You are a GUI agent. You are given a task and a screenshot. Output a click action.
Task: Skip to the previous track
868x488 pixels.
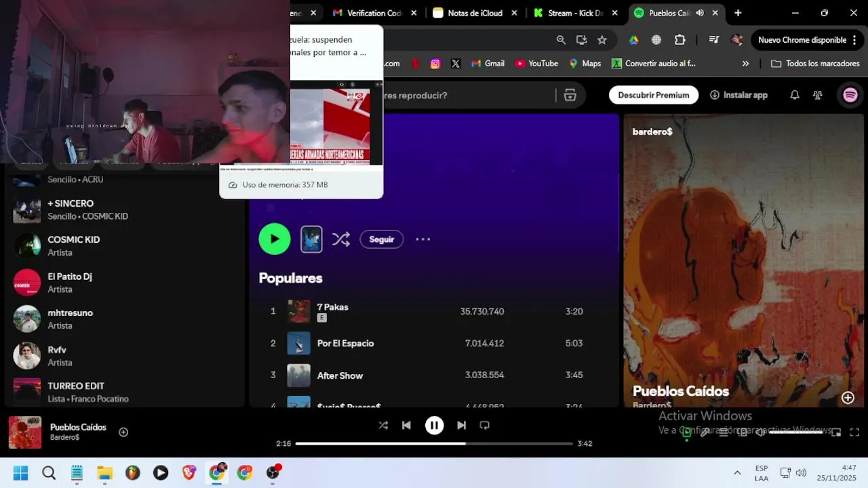pos(406,425)
